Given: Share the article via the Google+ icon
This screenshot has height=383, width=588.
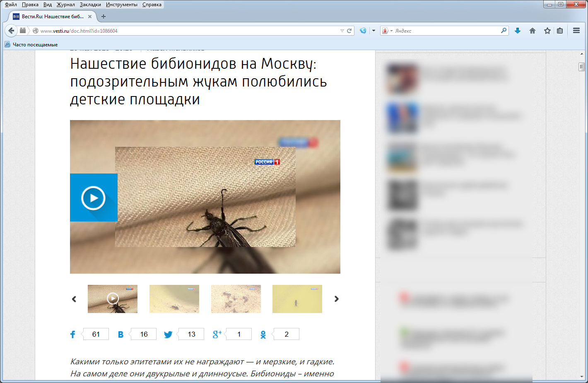Looking at the screenshot, I should click(x=217, y=335).
